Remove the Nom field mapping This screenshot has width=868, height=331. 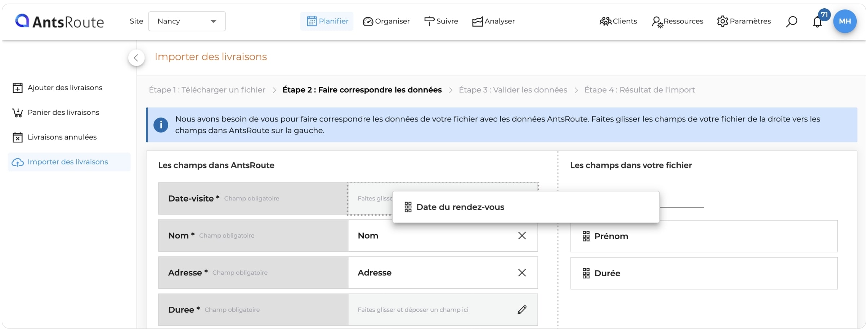coord(522,235)
